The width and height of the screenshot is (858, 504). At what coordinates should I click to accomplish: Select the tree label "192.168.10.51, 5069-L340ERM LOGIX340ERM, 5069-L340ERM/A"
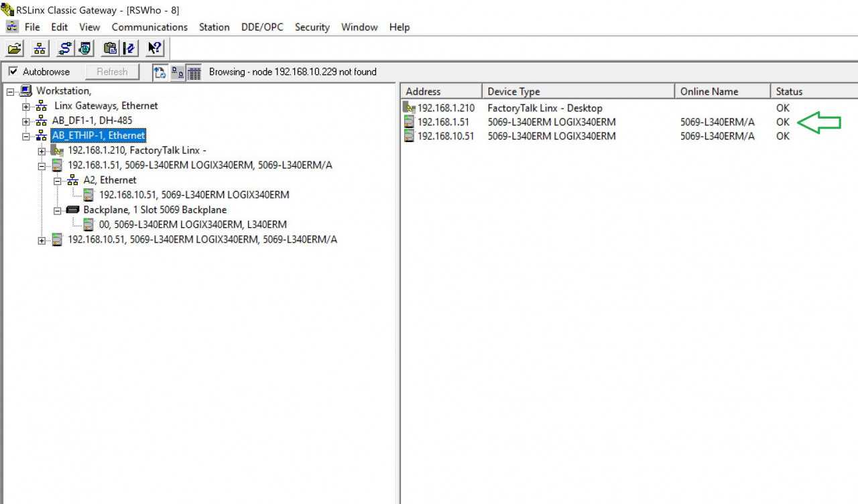202,239
